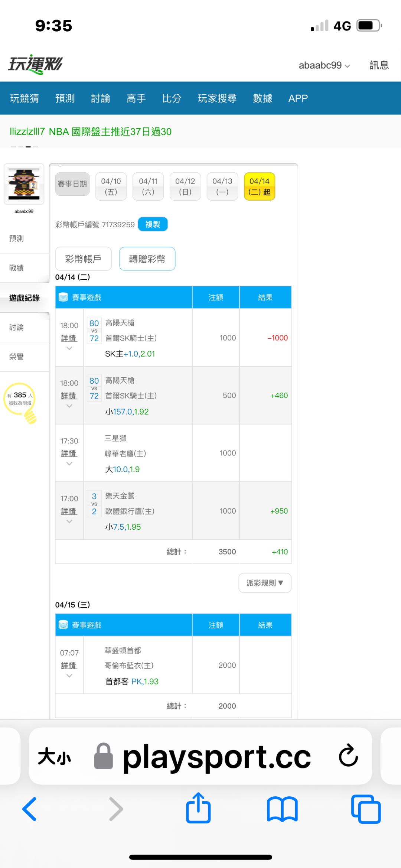Viewport: 401px width, 868px height.
Task: Open the abaabc99 account dropdown
Action: (x=324, y=65)
